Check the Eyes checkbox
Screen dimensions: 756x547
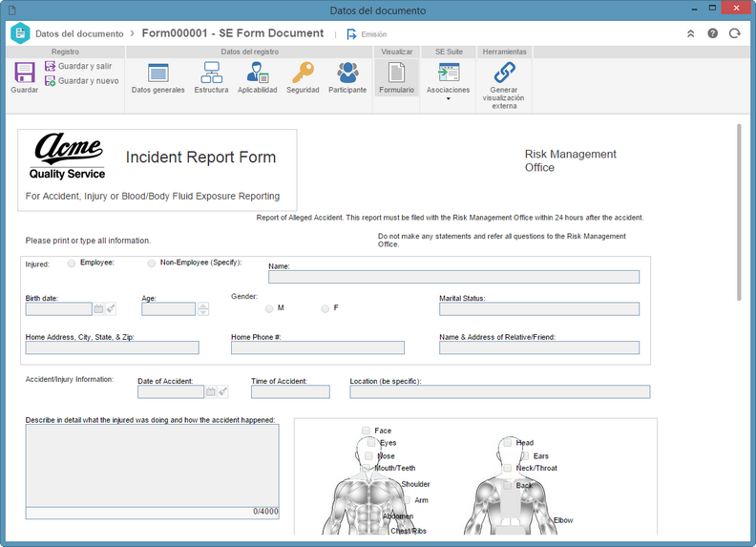tap(370, 442)
